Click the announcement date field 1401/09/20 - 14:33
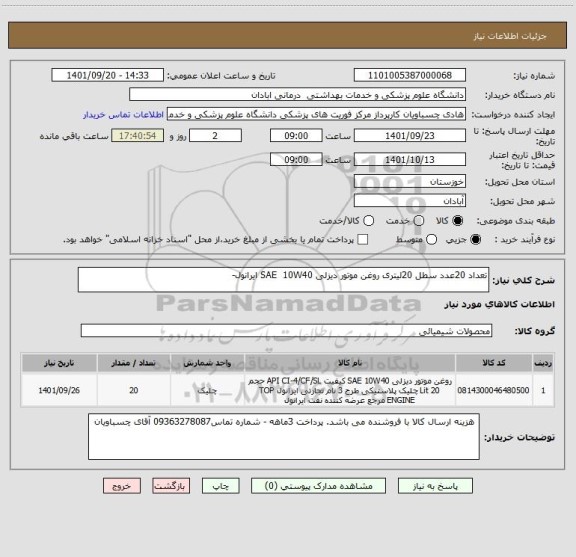 (108, 75)
